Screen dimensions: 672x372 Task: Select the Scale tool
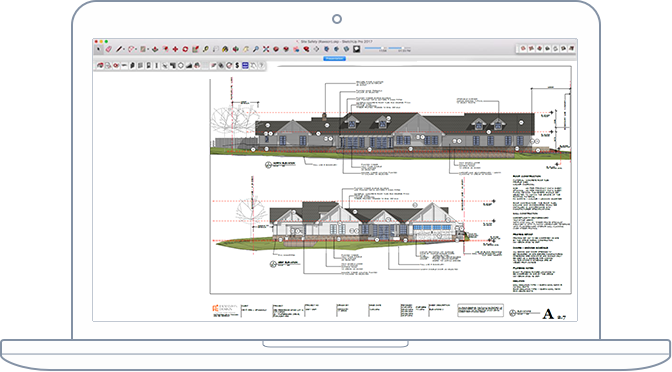click(x=195, y=49)
